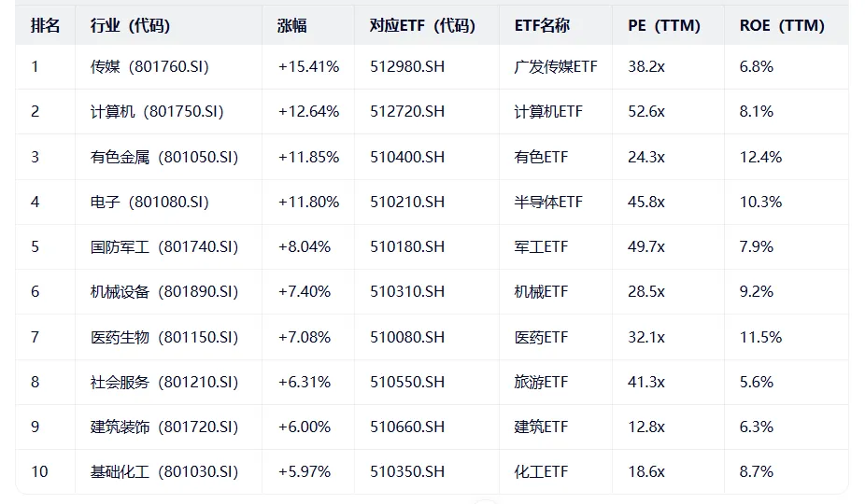Click the +7.40% gain cell
Screen dimensions: 865x504
[305, 292]
